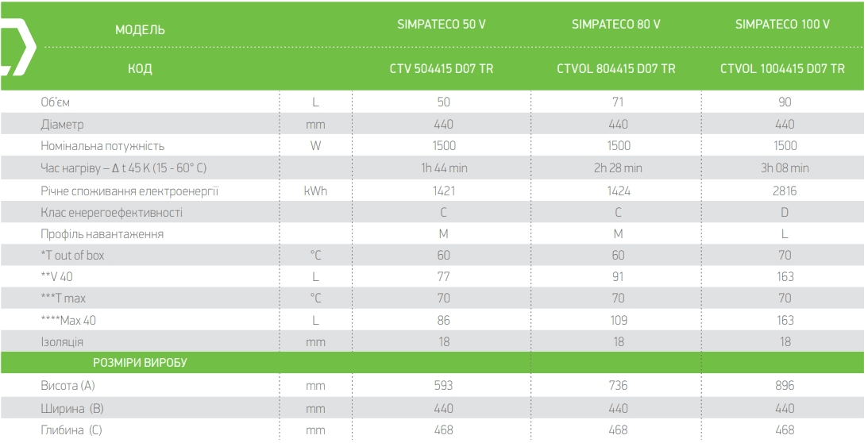Select the РОЗМІРИ ВИРОБУ section header
Image resolution: width=868 pixels, height=443 pixels.
pyautogui.click(x=140, y=363)
